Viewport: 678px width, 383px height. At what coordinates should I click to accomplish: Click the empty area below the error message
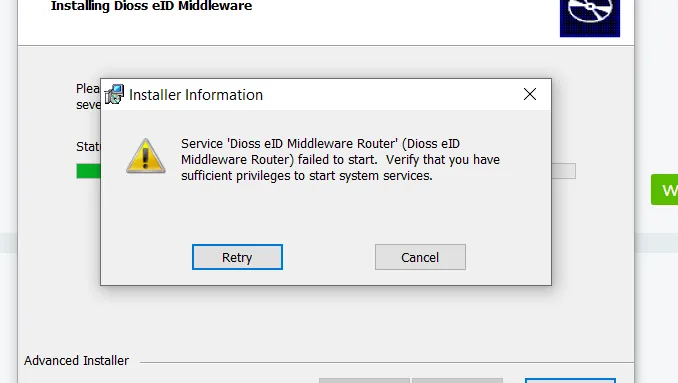[x=326, y=212]
